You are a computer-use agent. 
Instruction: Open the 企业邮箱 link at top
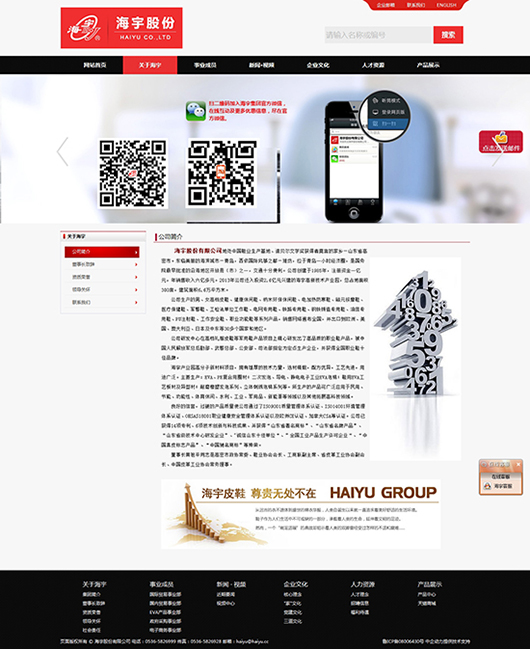tap(385, 5)
